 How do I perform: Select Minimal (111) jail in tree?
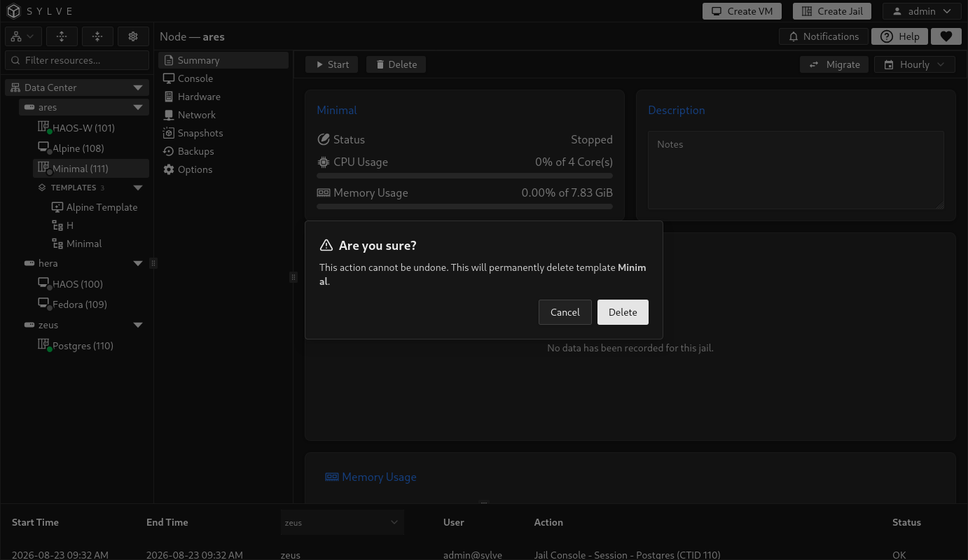[x=91, y=169]
